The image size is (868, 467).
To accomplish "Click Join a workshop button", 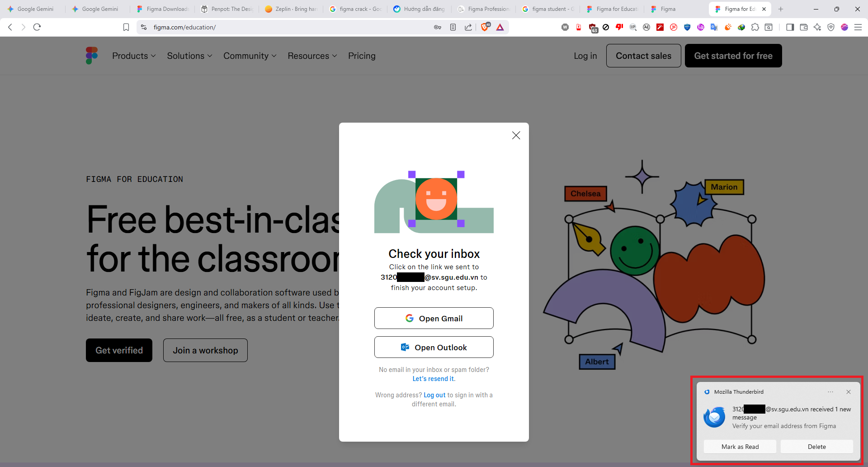I will (205, 350).
